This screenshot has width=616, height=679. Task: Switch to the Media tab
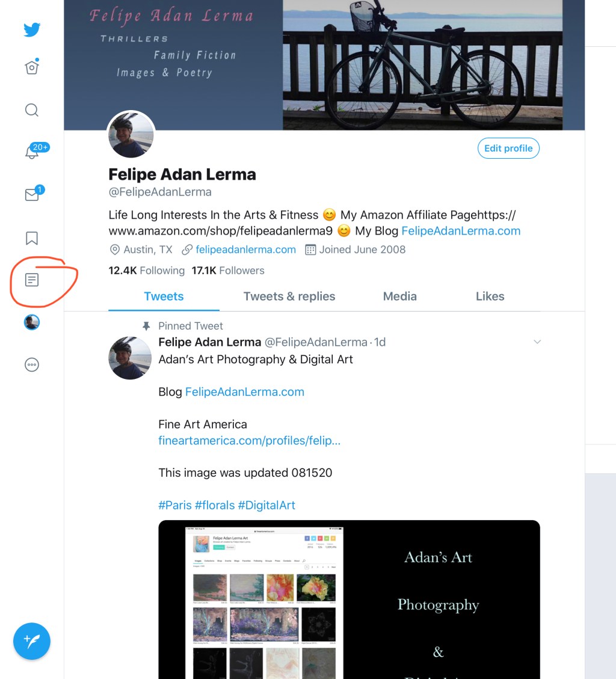[x=400, y=296]
